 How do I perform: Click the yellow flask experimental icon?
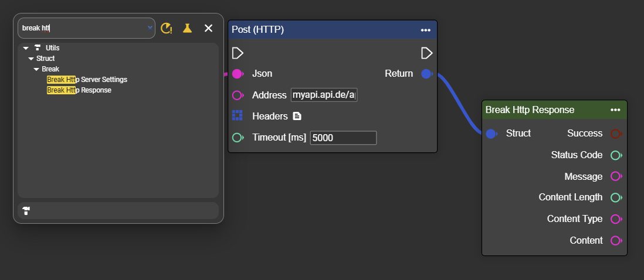[x=187, y=28]
